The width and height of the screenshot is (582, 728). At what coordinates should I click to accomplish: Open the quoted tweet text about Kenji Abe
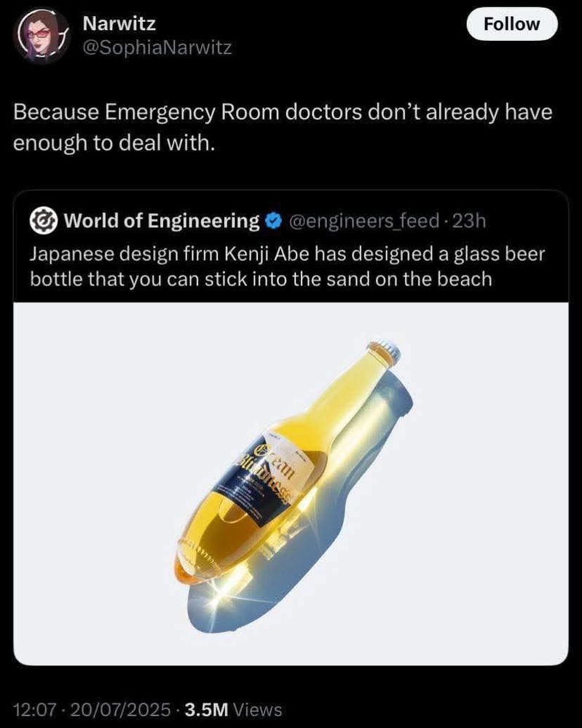[x=287, y=266]
